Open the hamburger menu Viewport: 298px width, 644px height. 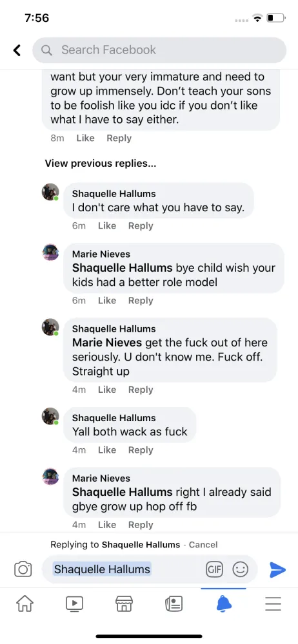(x=273, y=603)
